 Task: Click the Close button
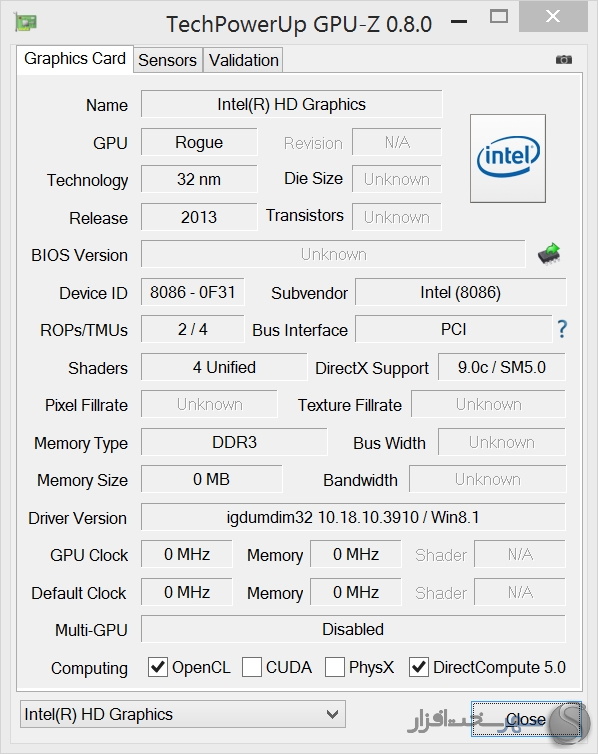[525, 719]
